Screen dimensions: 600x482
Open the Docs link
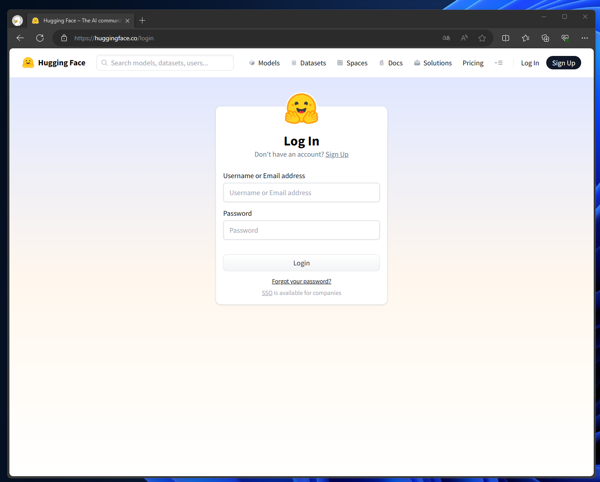click(x=391, y=63)
